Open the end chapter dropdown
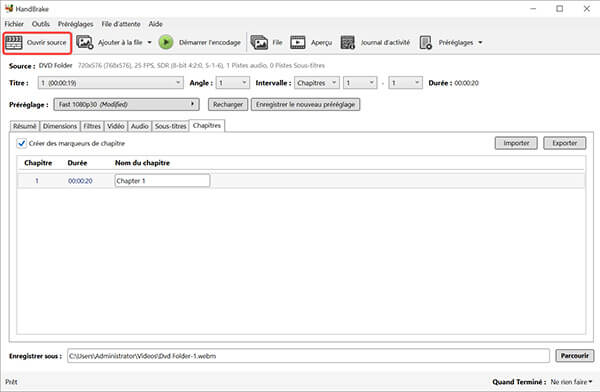 405,83
